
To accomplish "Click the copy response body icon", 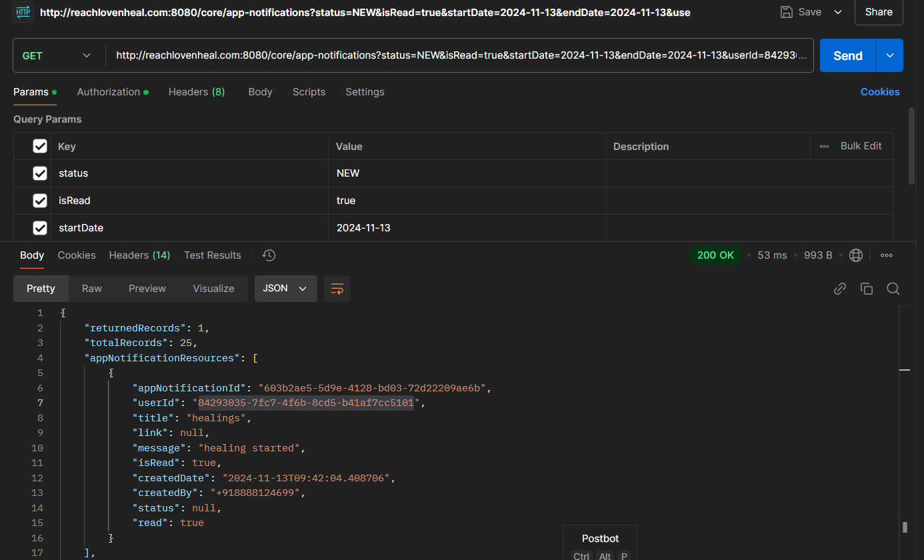I will coord(867,289).
